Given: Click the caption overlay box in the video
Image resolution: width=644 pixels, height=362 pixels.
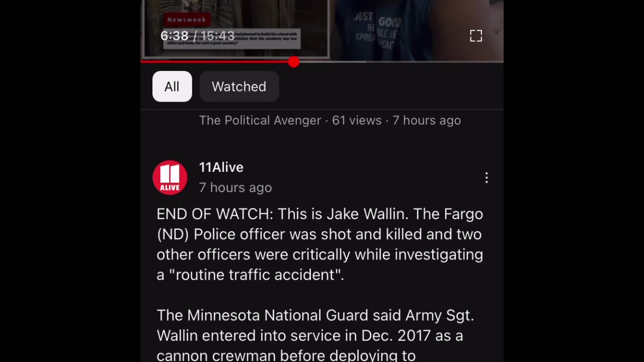Looking at the screenshot, I should pos(231,39).
